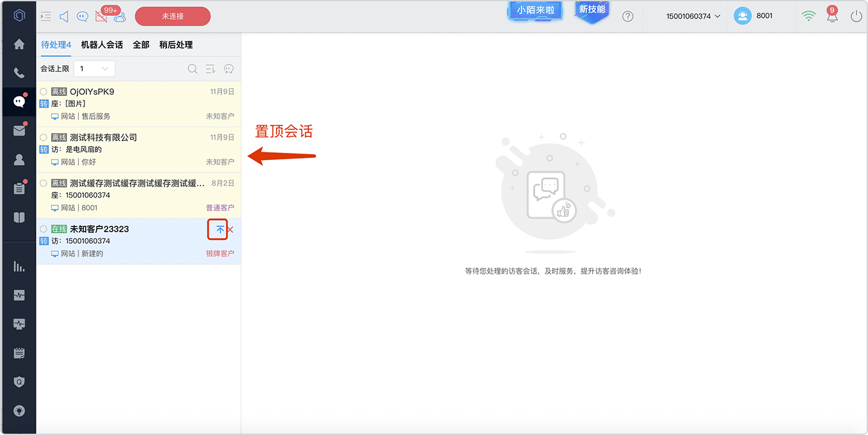Switch to the 稍后处理 tab
The image size is (868, 435).
pyautogui.click(x=176, y=45)
